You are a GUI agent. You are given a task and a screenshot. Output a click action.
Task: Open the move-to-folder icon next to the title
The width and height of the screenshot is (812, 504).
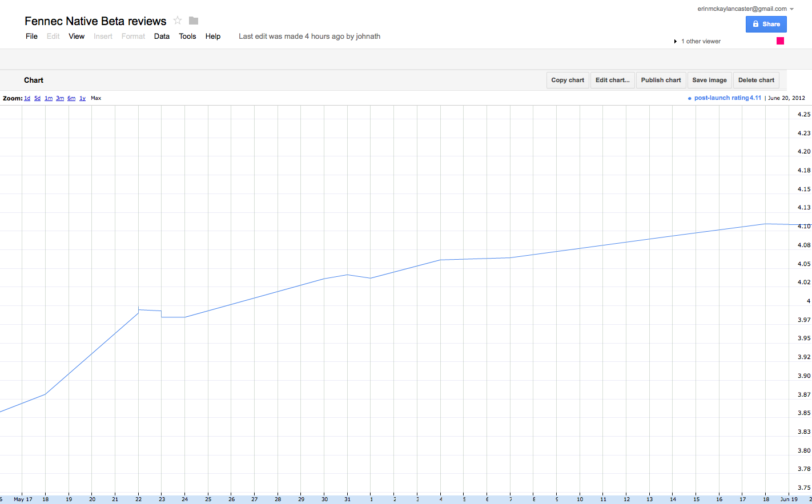pyautogui.click(x=194, y=21)
